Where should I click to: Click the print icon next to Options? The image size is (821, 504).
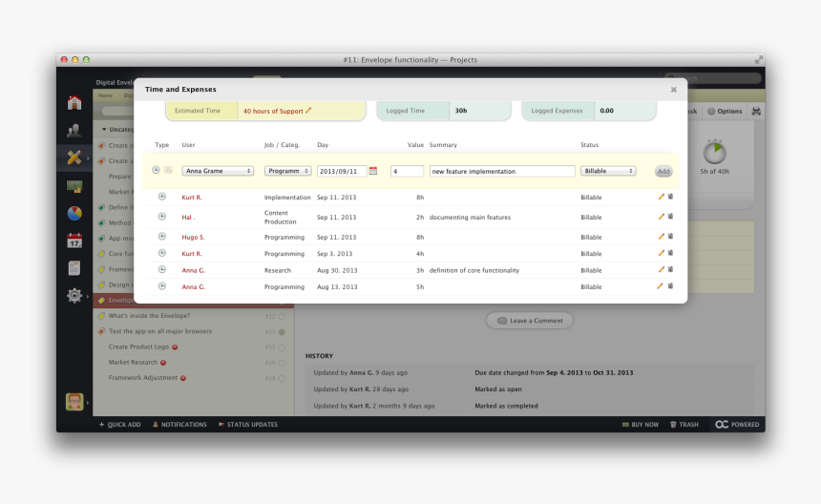tap(756, 111)
